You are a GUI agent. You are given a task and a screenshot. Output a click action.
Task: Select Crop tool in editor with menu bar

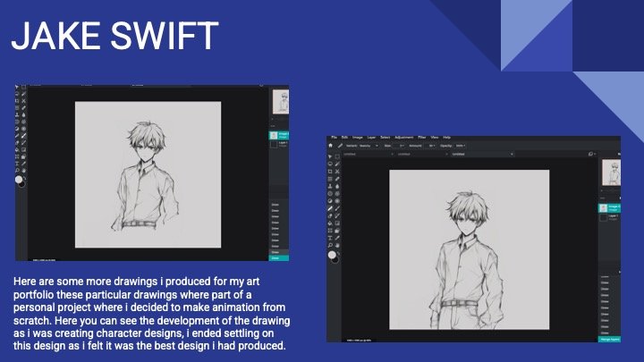(x=330, y=172)
